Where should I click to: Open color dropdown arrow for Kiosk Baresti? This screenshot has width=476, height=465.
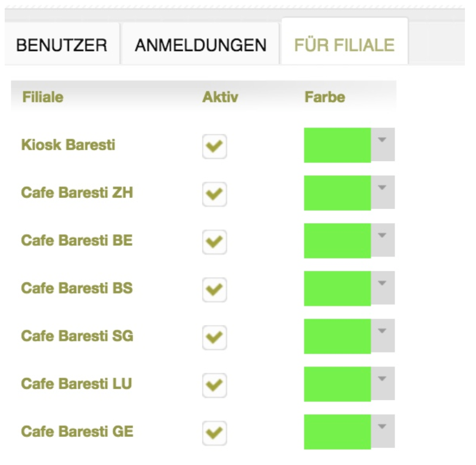(x=382, y=145)
